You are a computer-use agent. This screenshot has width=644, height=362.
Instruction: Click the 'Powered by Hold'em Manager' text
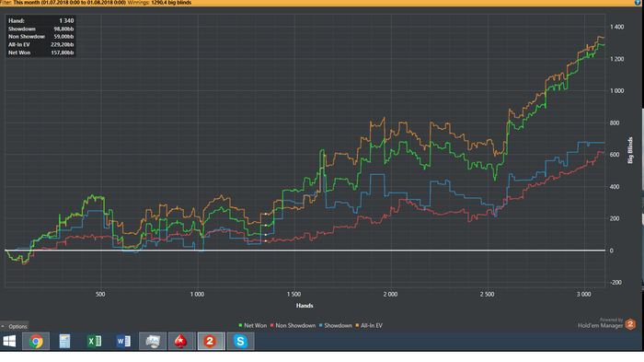click(601, 323)
